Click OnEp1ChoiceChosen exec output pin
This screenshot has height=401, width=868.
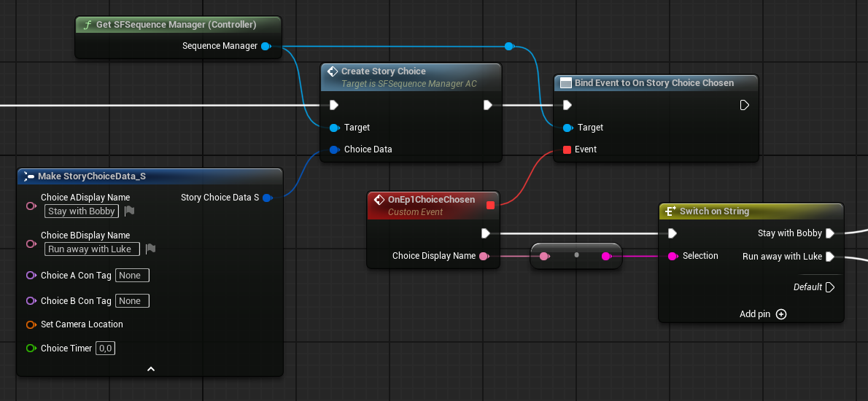pos(486,233)
